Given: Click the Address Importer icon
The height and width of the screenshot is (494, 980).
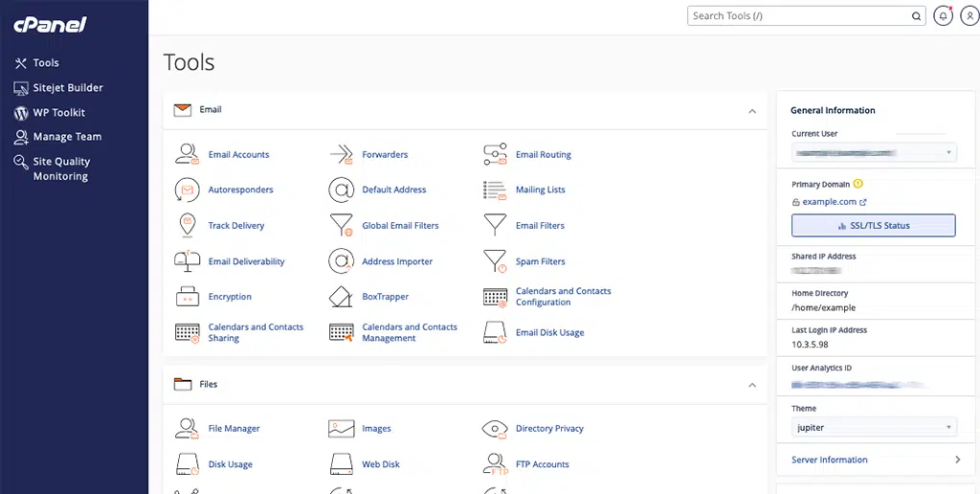Looking at the screenshot, I should tap(342, 261).
